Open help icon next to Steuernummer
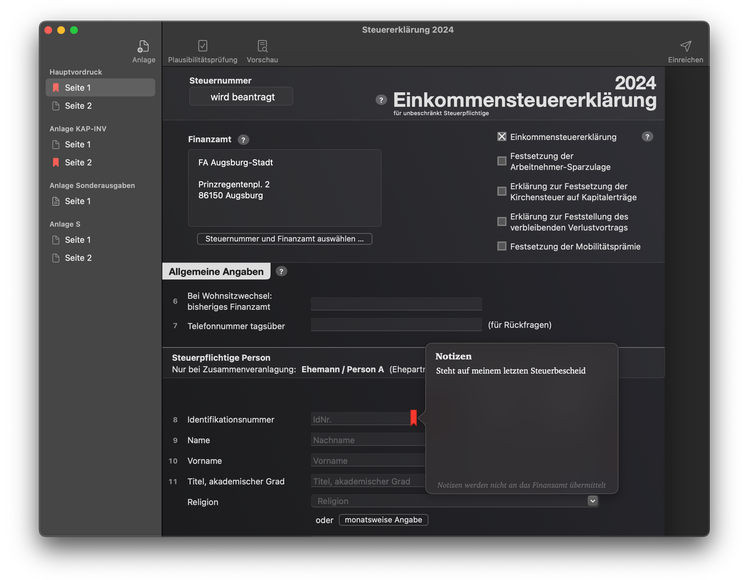The height and width of the screenshot is (580, 749). (381, 100)
